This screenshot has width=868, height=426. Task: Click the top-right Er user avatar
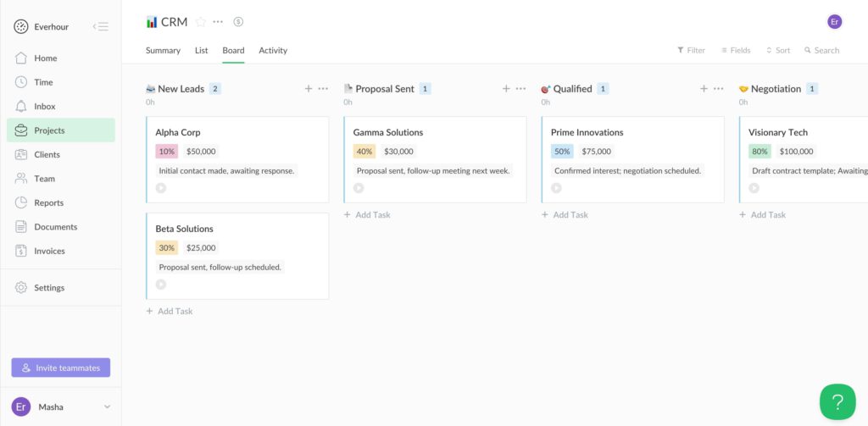pyautogui.click(x=834, y=22)
